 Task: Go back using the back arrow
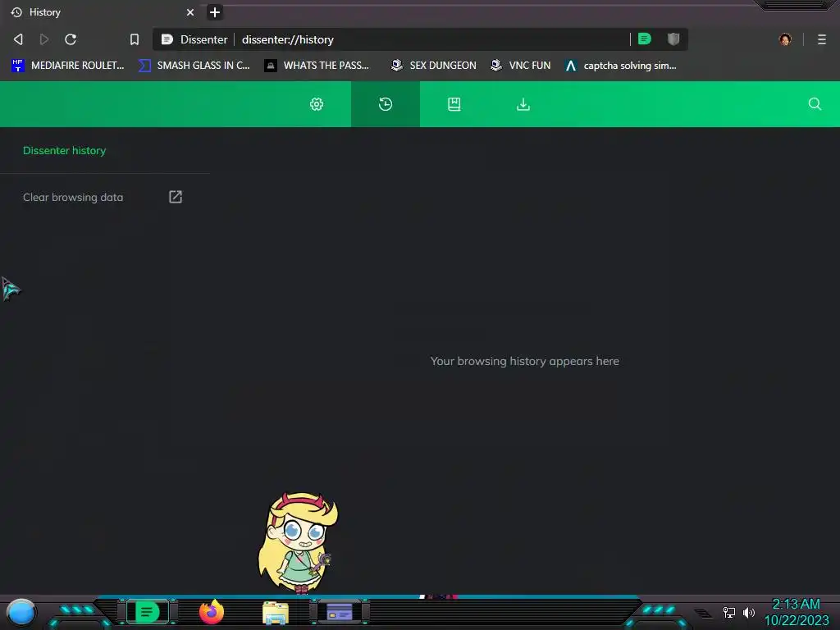(x=18, y=39)
